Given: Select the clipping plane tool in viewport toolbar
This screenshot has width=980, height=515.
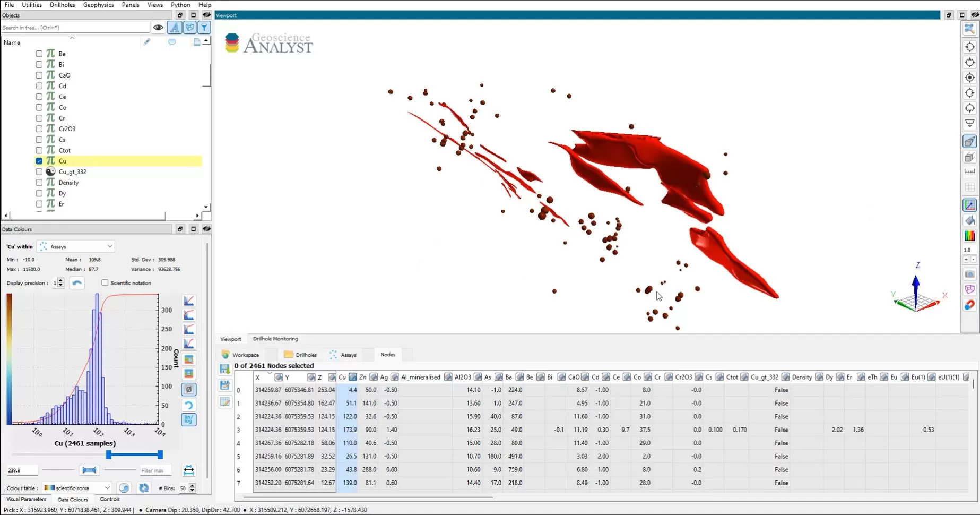Looking at the screenshot, I should pyautogui.click(x=969, y=141).
